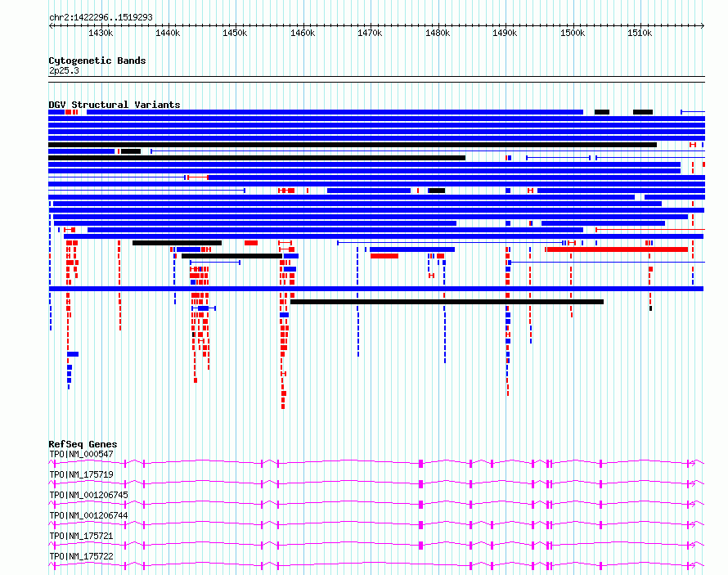Select the 1460k ruler label

[x=303, y=33]
